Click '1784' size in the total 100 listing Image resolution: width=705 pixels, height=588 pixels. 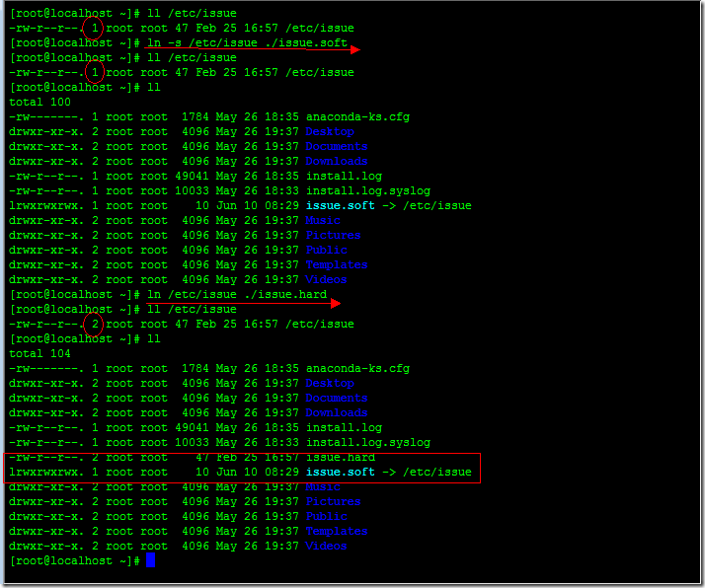pyautogui.click(x=196, y=117)
